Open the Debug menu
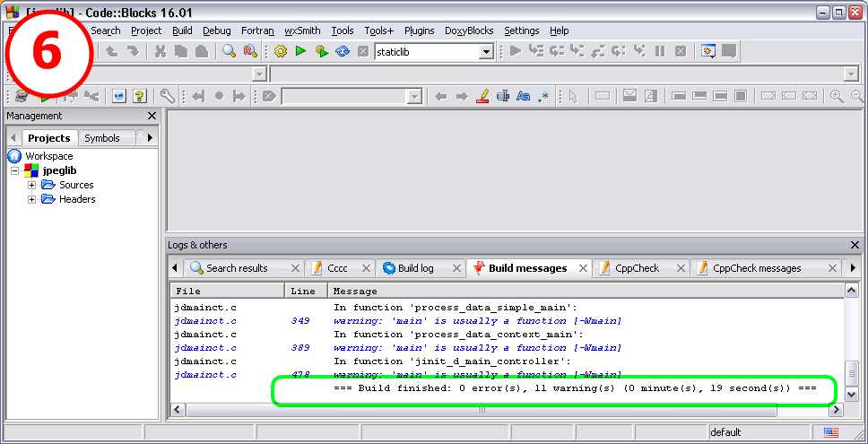868x444 pixels. point(216,30)
